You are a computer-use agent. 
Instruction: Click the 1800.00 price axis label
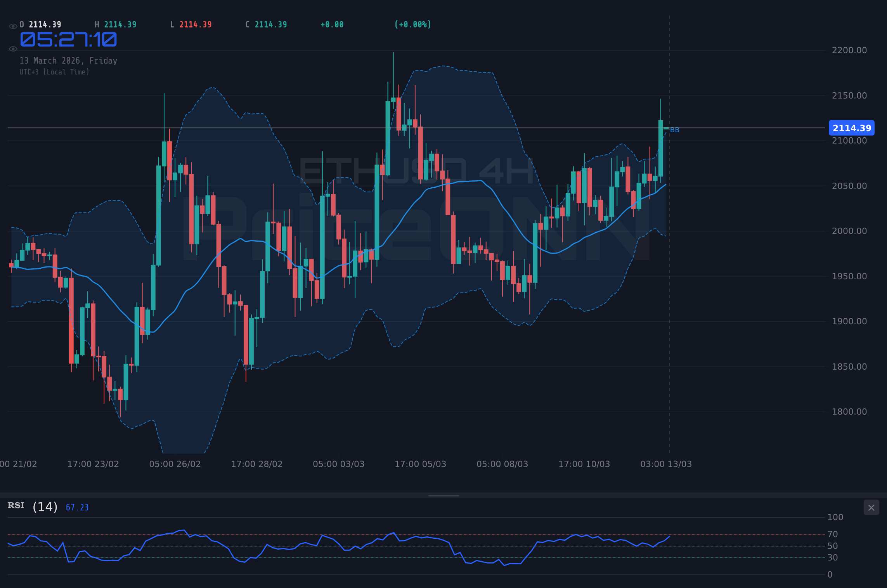(849, 412)
